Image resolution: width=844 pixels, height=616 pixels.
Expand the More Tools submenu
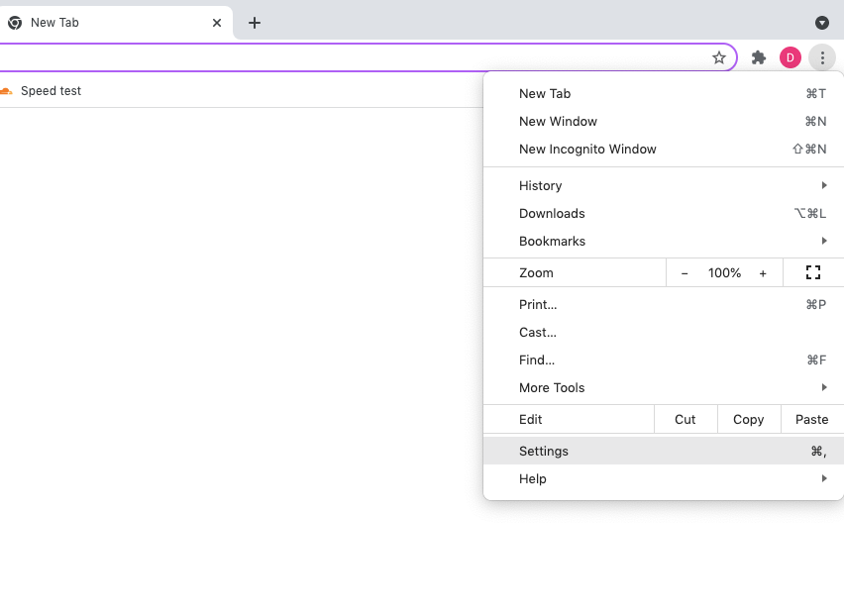click(x=664, y=388)
